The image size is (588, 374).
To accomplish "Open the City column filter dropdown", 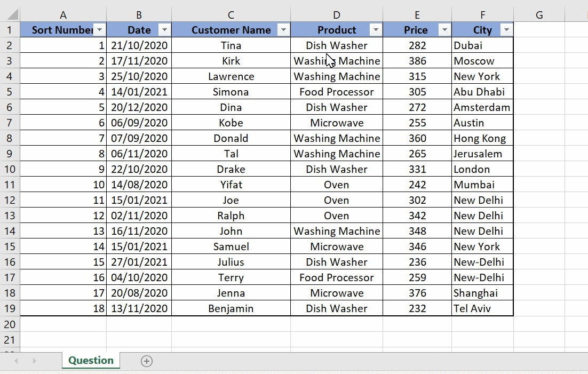I will 506,30.
